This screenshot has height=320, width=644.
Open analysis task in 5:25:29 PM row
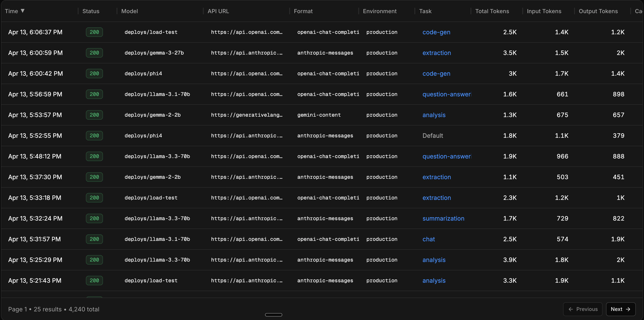434,260
